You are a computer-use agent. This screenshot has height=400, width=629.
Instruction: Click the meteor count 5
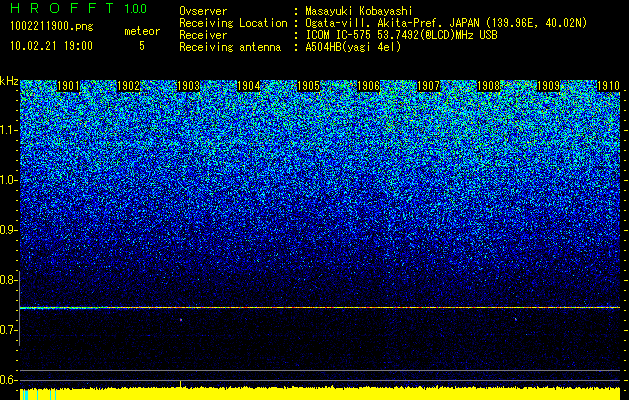pos(142,46)
